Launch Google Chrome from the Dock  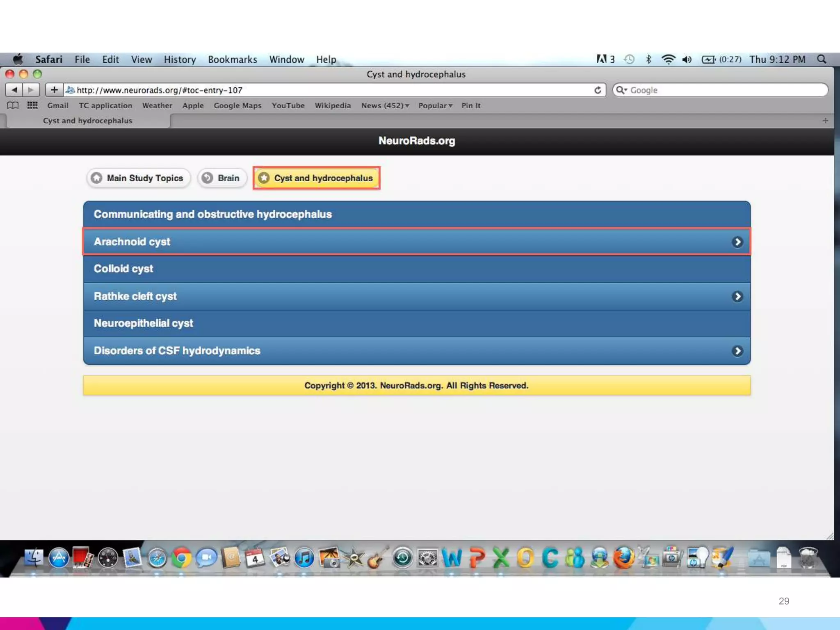pos(181,558)
